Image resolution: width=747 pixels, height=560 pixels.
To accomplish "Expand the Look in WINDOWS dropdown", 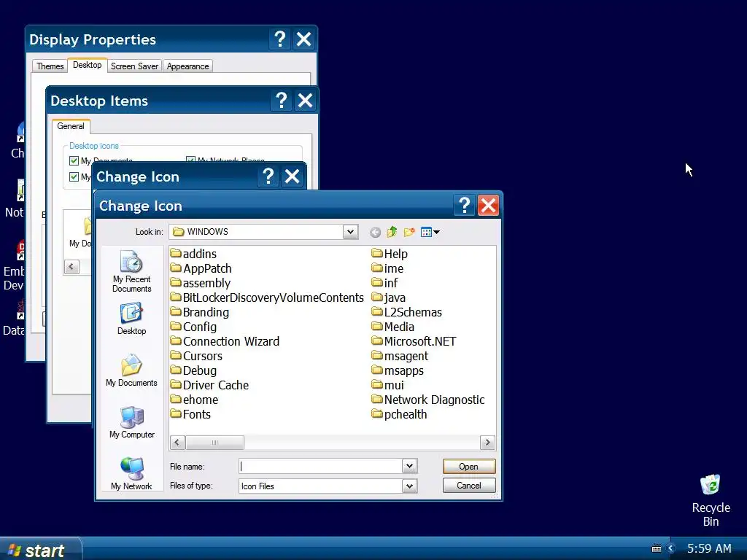I will (x=350, y=232).
